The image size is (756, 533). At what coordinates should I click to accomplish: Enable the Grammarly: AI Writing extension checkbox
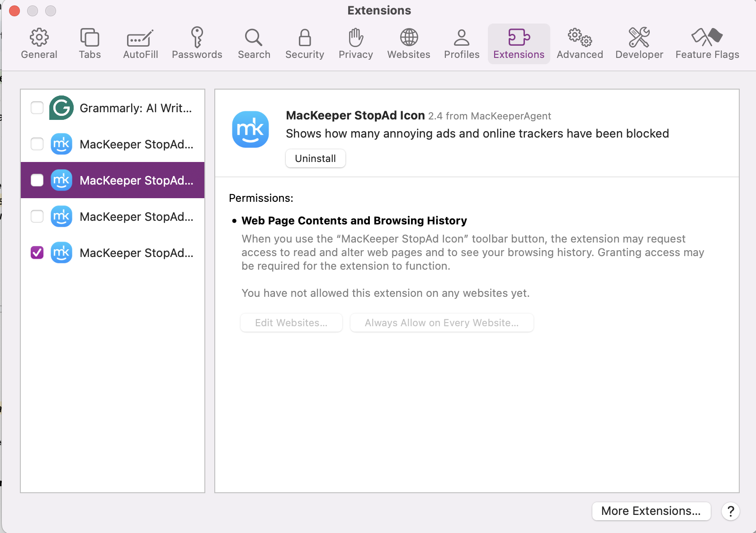(x=37, y=108)
